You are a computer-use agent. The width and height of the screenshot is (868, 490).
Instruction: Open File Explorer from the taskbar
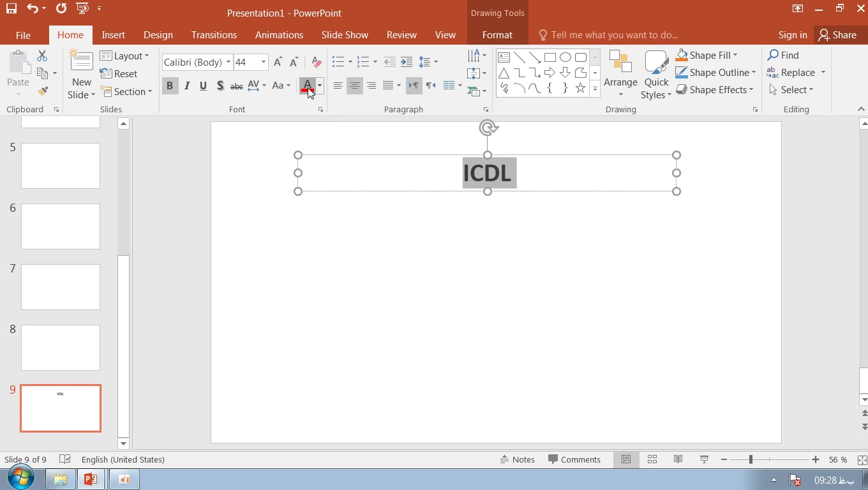click(x=61, y=479)
